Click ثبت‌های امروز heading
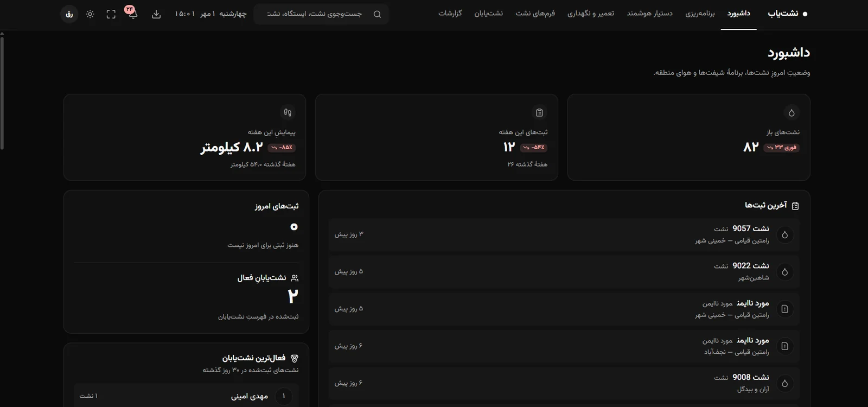Viewport: 868px width, 407px height. click(277, 206)
